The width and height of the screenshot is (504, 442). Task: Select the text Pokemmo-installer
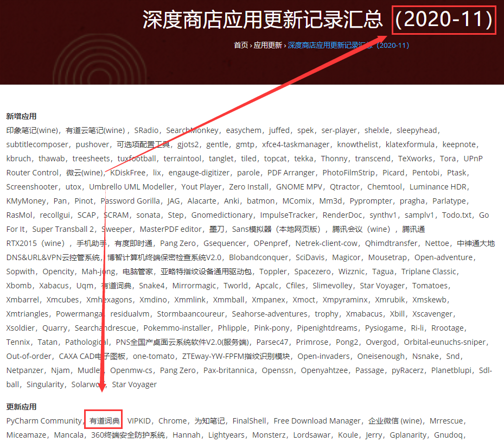pyautogui.click(x=177, y=329)
